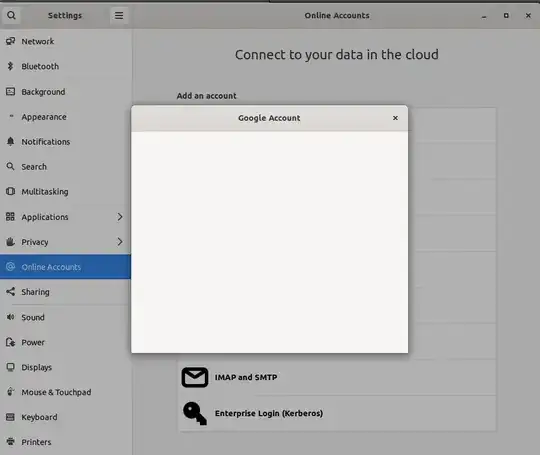Select Keyboard in the sidebar
540x455 pixels.
[x=65, y=417]
